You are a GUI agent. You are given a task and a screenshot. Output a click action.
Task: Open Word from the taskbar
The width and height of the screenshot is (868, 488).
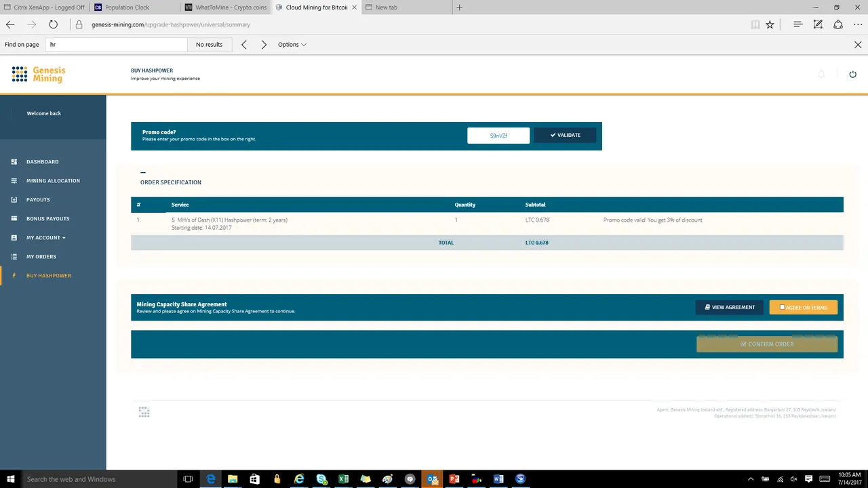pyautogui.click(x=498, y=479)
